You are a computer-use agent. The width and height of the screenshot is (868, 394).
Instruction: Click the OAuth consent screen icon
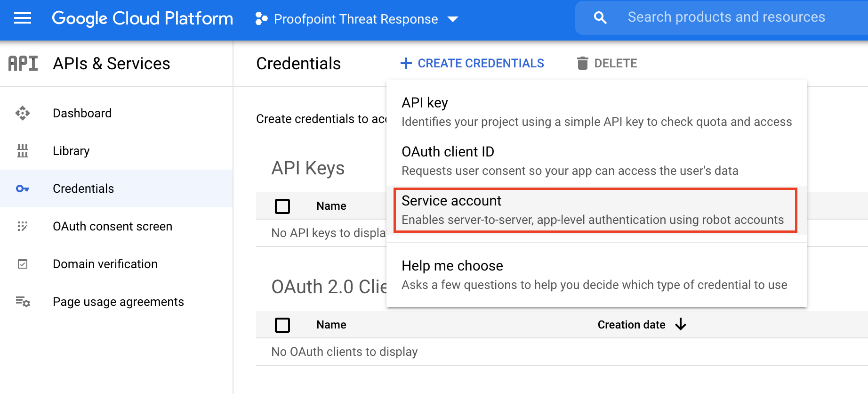[x=23, y=226]
